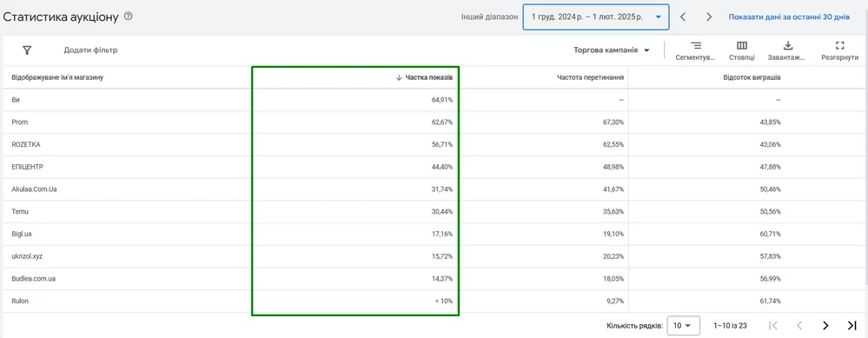Select the Bigl.ua store name
The width and height of the screenshot is (868, 338).
click(22, 234)
